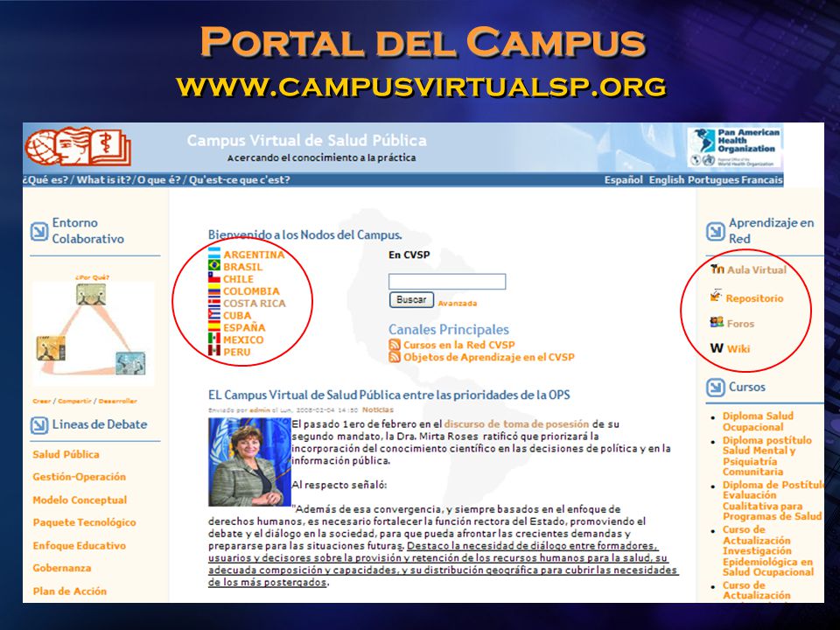Click the Crear link under diagram
This screenshot has height=630, width=840.
(41, 401)
